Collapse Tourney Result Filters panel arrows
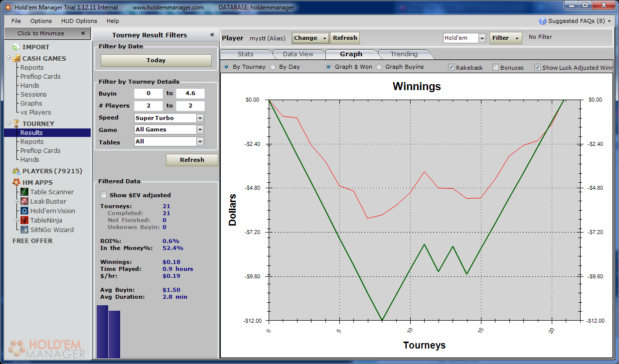 point(212,35)
